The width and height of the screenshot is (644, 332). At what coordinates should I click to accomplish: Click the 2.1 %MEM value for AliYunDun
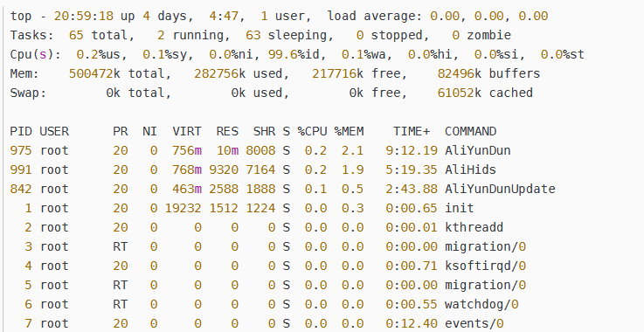click(353, 151)
